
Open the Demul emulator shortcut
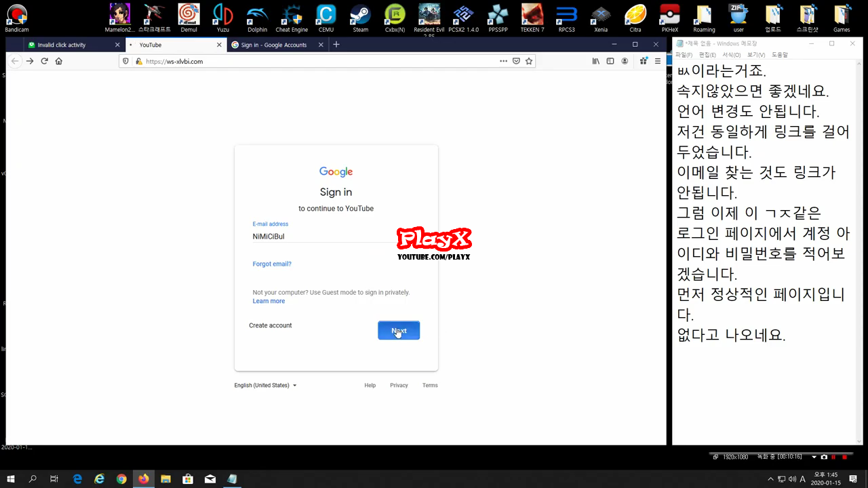[189, 18]
